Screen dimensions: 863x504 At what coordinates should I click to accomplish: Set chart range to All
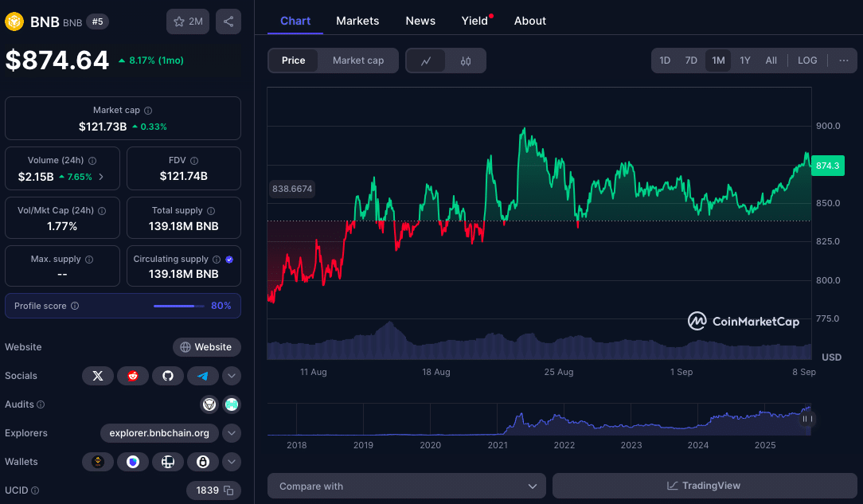pyautogui.click(x=771, y=61)
